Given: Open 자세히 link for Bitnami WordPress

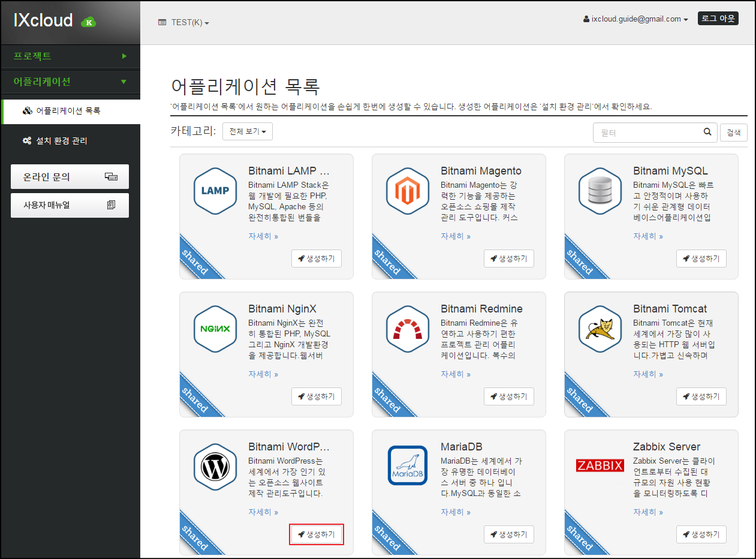Looking at the screenshot, I should coord(263,512).
